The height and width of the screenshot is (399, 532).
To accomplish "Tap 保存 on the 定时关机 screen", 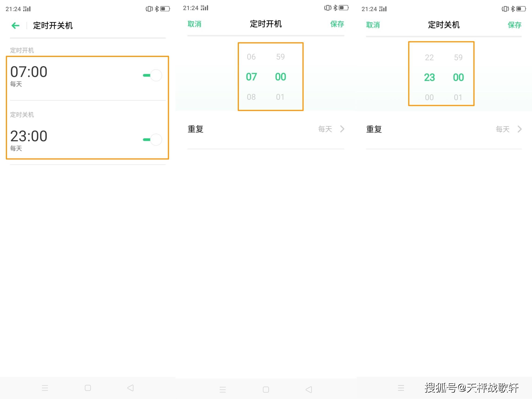I will [514, 25].
